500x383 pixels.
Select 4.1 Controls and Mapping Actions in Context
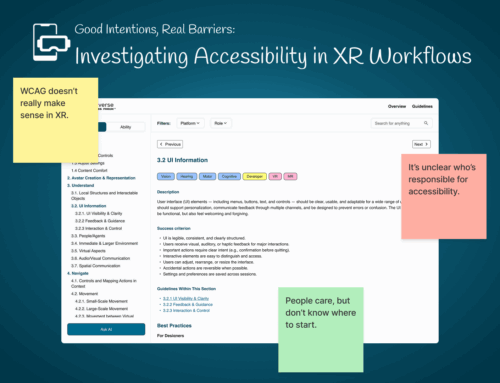pos(104,283)
